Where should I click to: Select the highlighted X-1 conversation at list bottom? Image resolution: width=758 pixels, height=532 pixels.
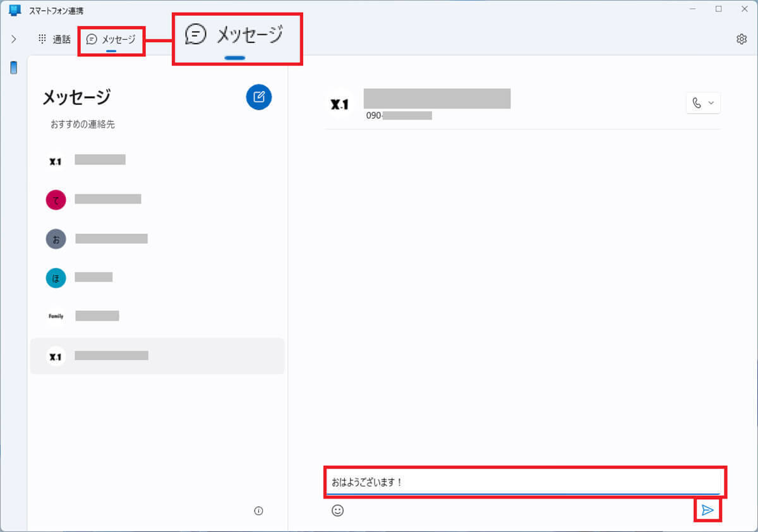point(157,356)
